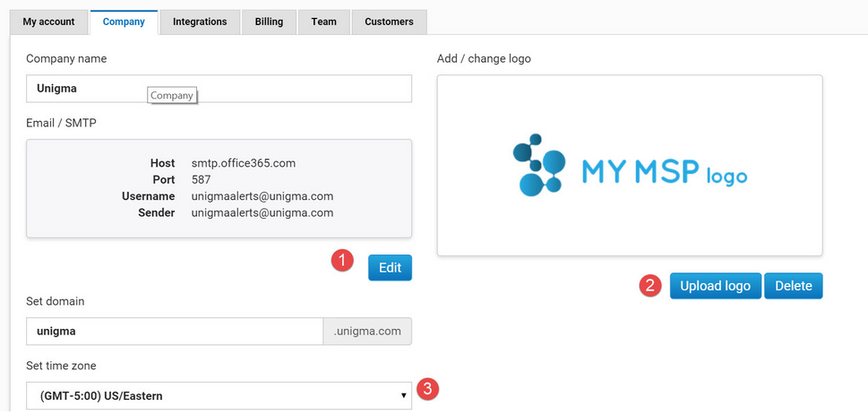Screen dimensions: 868x415
Task: Go to the Team tab
Action: [324, 22]
